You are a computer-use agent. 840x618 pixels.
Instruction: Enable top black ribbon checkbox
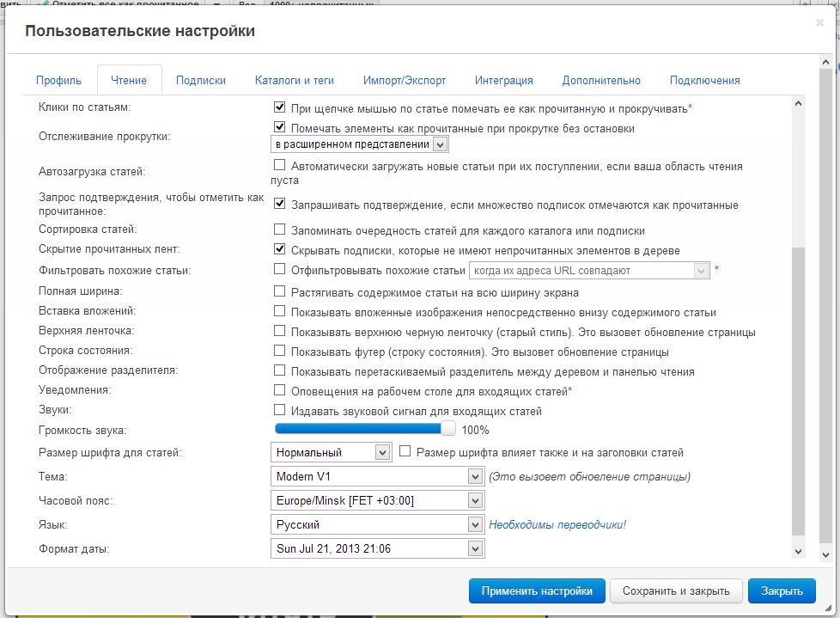tap(280, 331)
